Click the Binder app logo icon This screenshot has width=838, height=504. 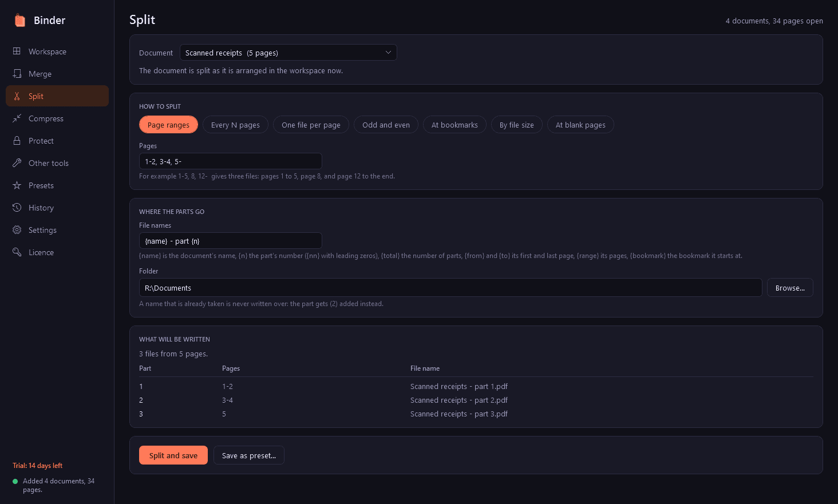click(x=20, y=21)
